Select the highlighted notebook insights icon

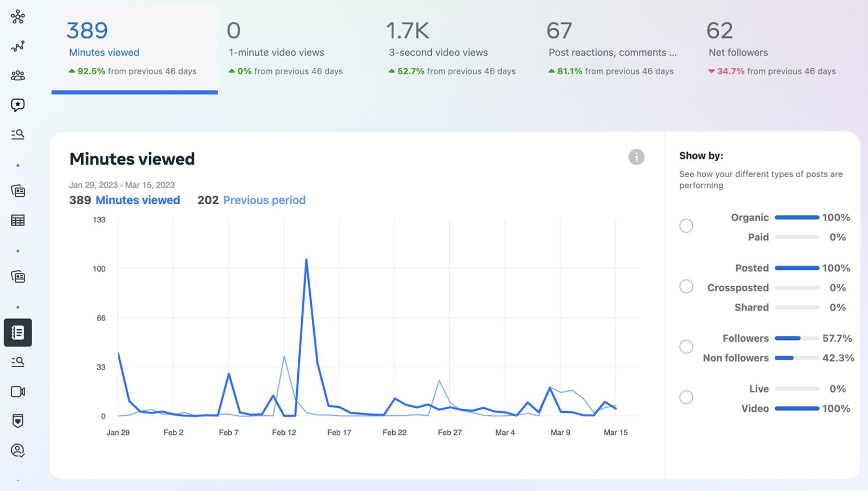(18, 333)
